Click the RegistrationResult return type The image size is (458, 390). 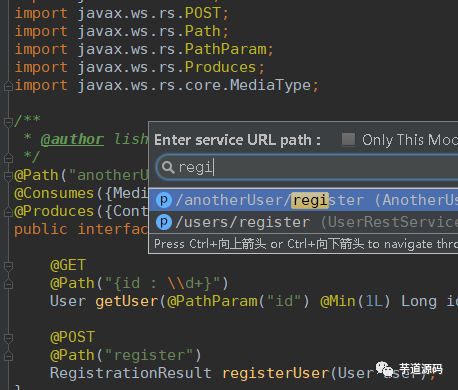pos(131,373)
